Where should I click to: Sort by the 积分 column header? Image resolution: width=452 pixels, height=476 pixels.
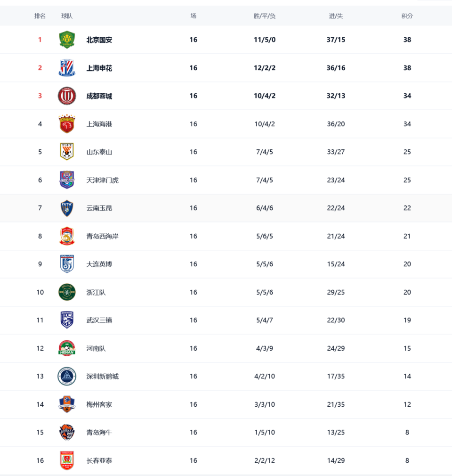(x=407, y=16)
